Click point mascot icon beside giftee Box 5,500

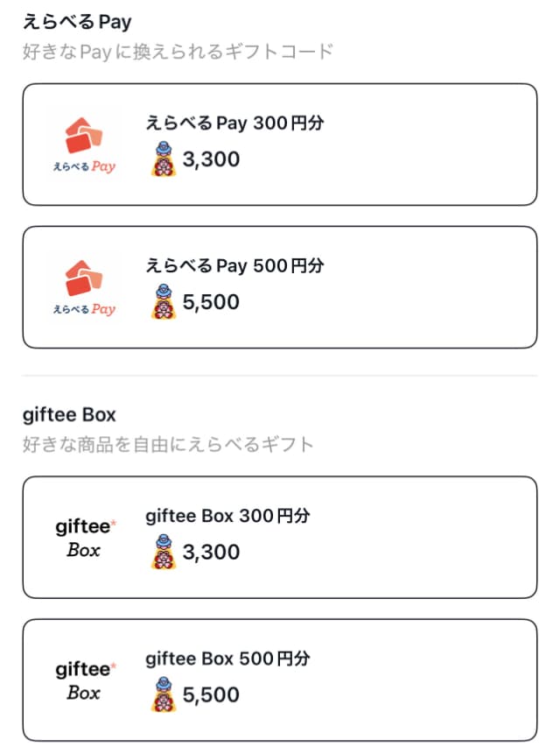point(164,694)
